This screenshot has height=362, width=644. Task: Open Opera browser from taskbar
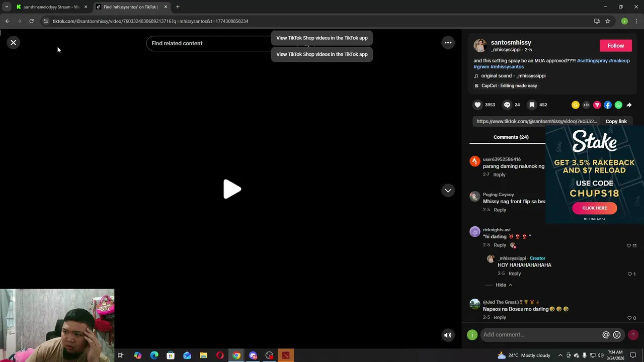[x=220, y=355]
